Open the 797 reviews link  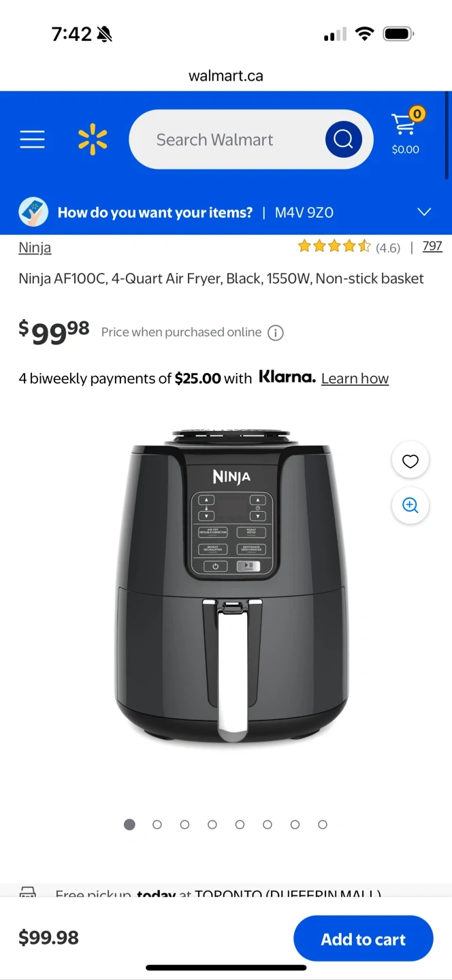[432, 246]
